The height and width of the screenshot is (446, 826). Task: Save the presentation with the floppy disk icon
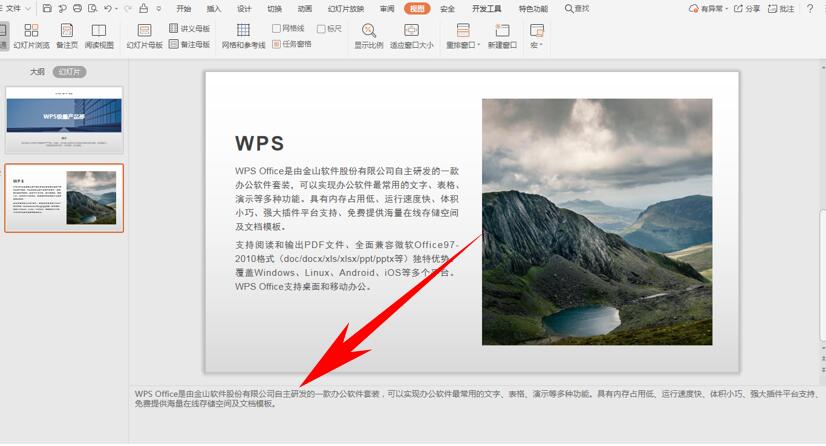47,8
